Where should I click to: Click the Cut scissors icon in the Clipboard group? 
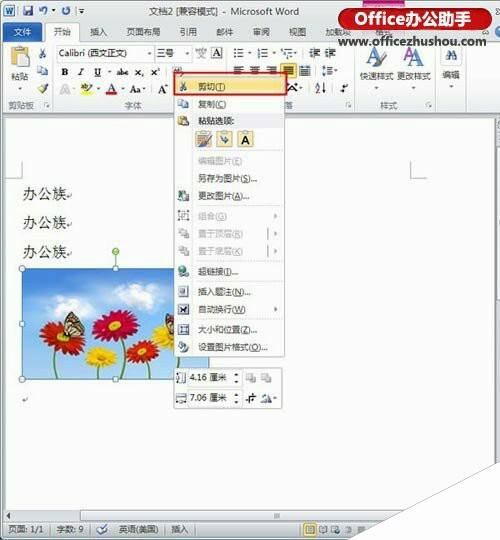pos(42,53)
